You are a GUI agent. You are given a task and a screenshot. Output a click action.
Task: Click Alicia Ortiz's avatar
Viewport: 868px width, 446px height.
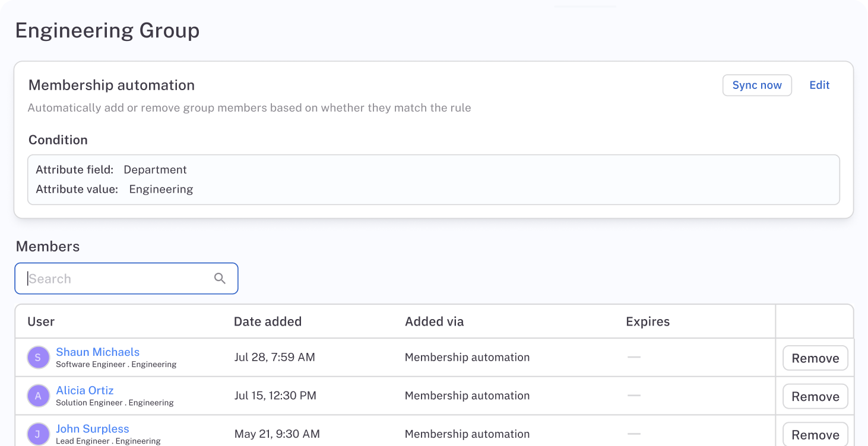tap(38, 396)
